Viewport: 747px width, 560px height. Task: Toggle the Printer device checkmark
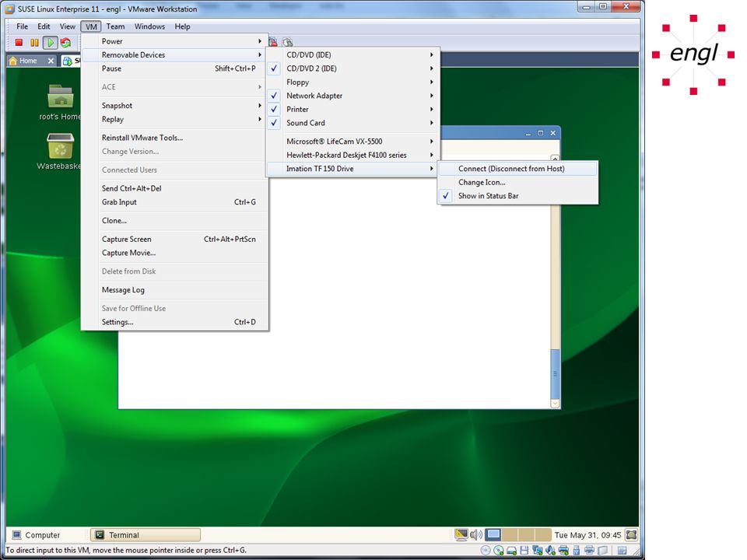point(274,109)
